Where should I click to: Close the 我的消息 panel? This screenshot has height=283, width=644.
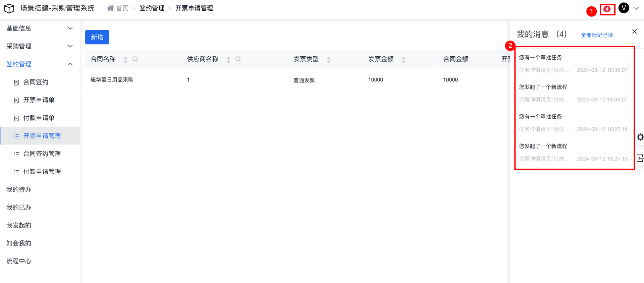coord(634,32)
